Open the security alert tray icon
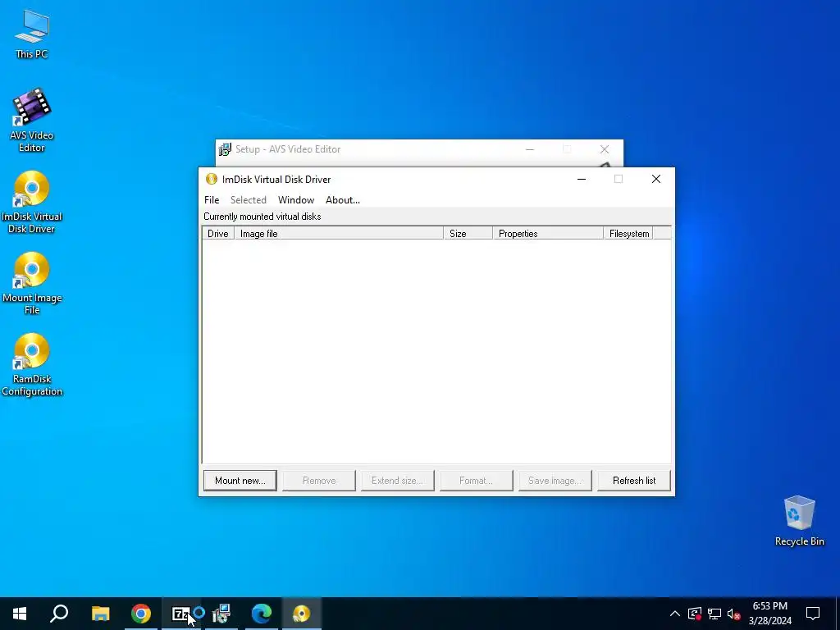The height and width of the screenshot is (630, 840). point(695,614)
